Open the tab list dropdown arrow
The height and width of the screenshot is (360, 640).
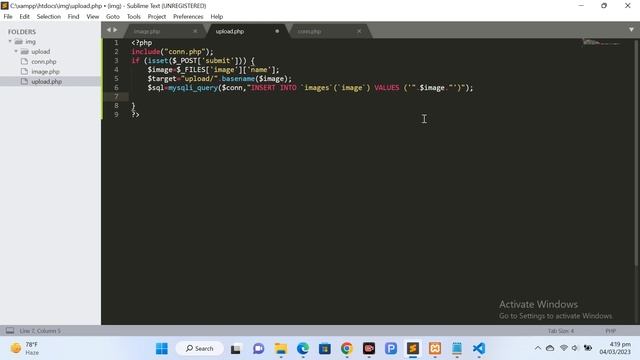pos(631,30)
